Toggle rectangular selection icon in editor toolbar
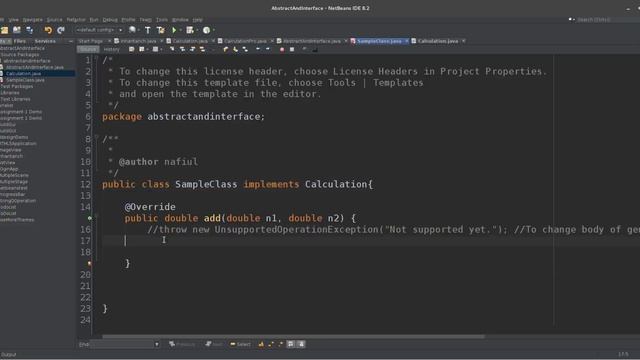Image resolution: width=640 pixels, height=360 pixels. (213, 49)
